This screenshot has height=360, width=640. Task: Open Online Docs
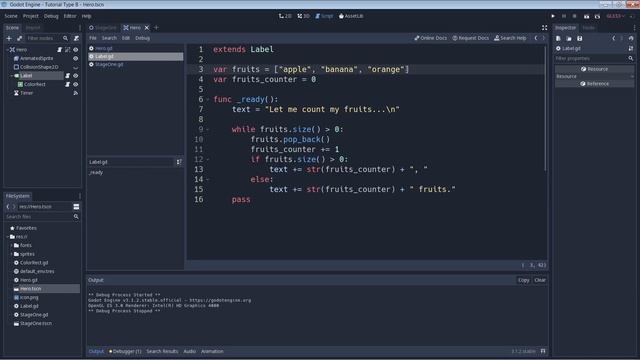(431, 38)
